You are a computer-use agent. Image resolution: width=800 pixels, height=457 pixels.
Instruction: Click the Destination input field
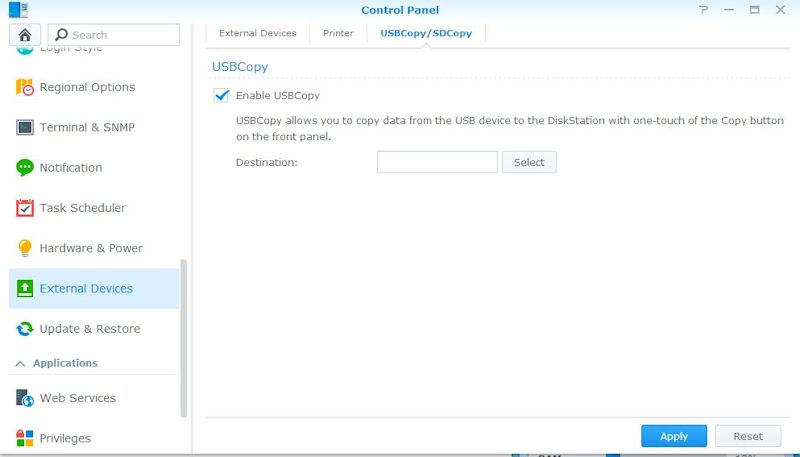tap(437, 162)
